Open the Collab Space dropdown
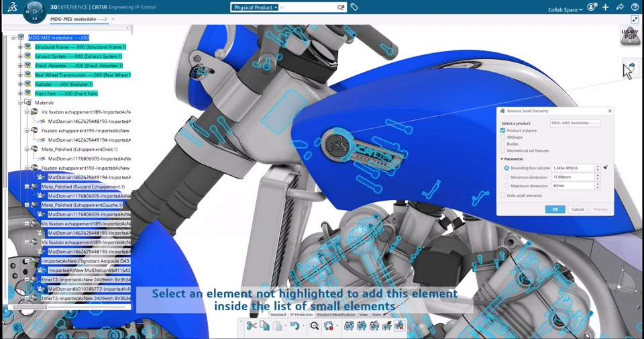 click(565, 9)
